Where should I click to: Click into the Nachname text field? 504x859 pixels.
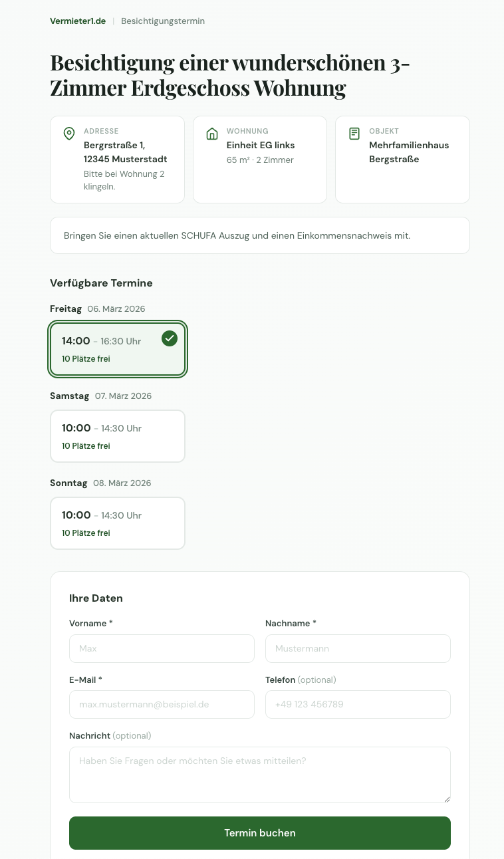[358, 648]
